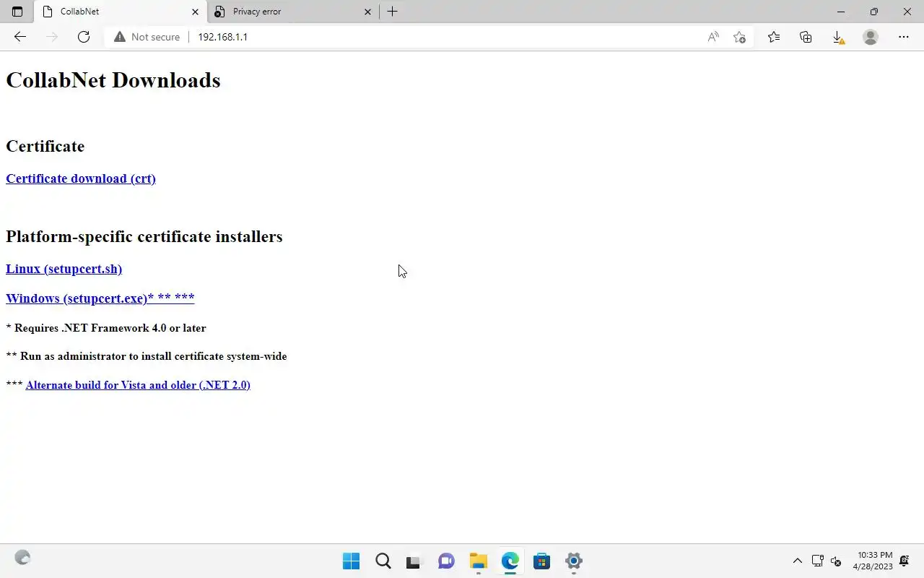924x578 pixels.
Task: Open Settings gear on taskbar
Action: pos(573,561)
